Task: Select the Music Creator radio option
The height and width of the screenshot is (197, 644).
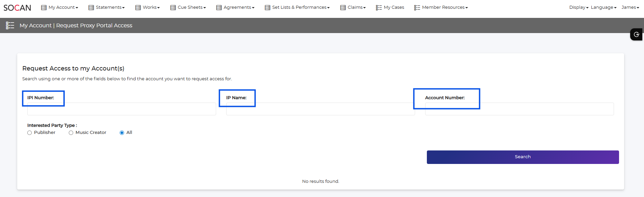Action: click(x=71, y=133)
